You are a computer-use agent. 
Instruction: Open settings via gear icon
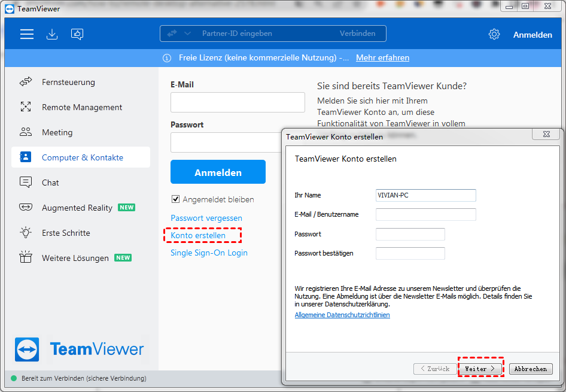coord(494,34)
